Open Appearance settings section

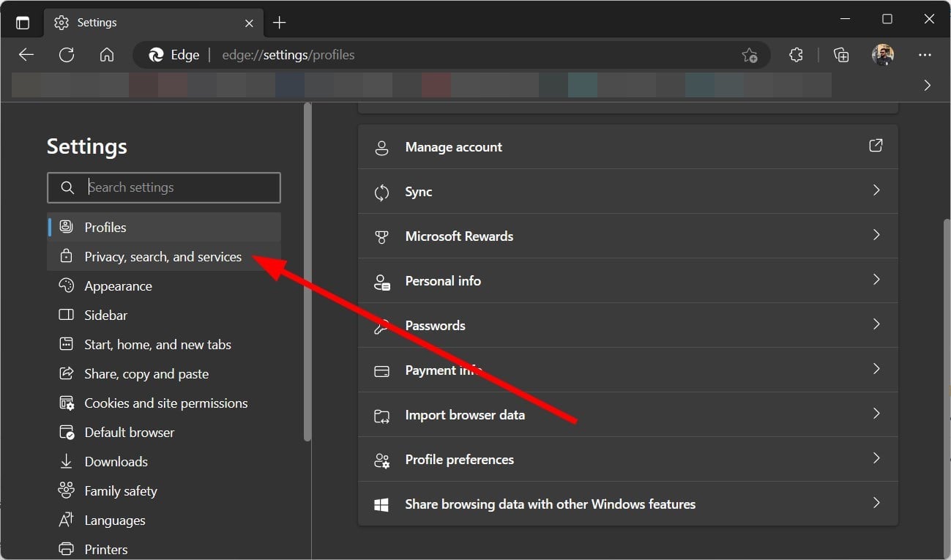coord(164,285)
